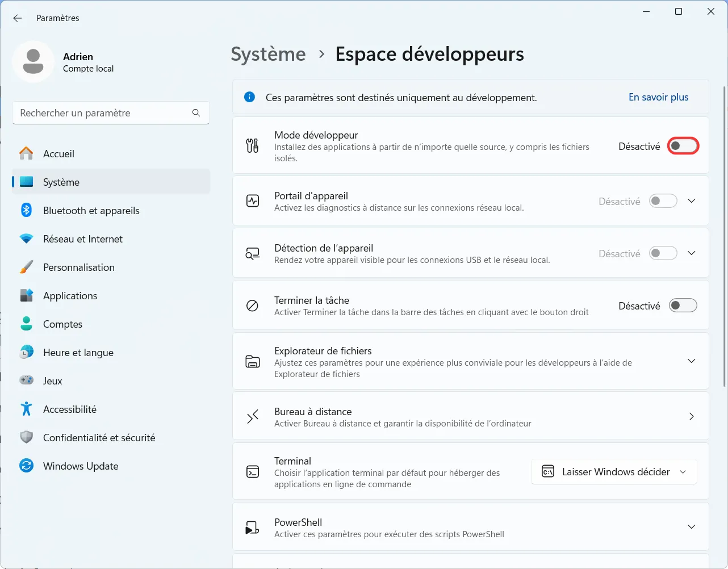Click the Accessibilité figure icon

pyautogui.click(x=26, y=409)
